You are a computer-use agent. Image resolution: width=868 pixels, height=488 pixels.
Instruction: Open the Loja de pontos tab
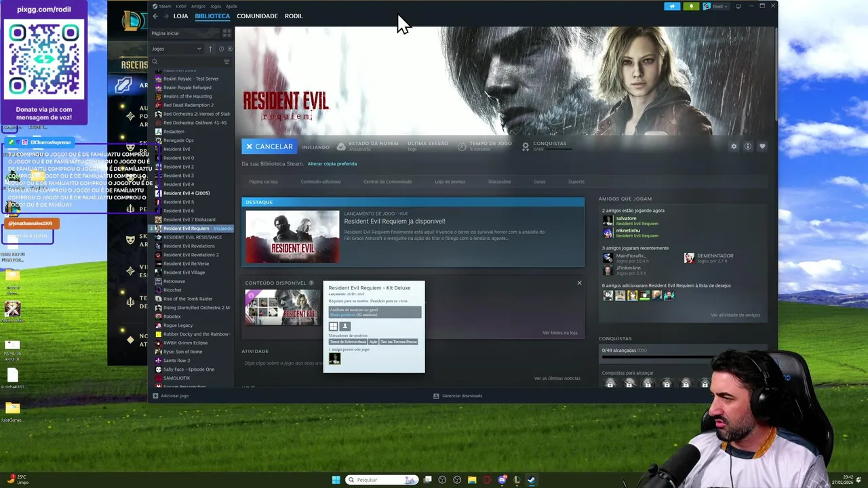click(450, 182)
